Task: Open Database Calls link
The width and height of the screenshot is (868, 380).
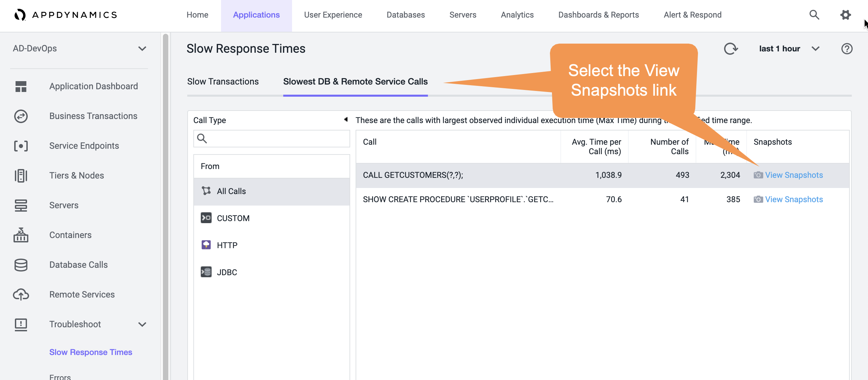Action: point(78,265)
